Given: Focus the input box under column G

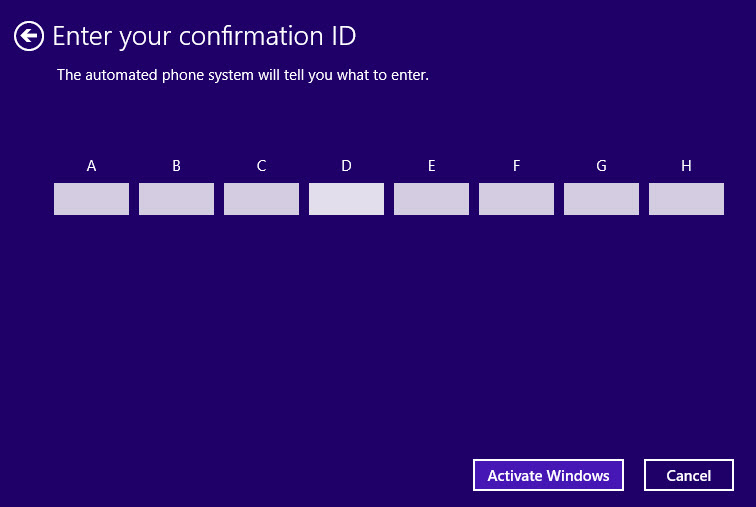Looking at the screenshot, I should click(x=601, y=199).
